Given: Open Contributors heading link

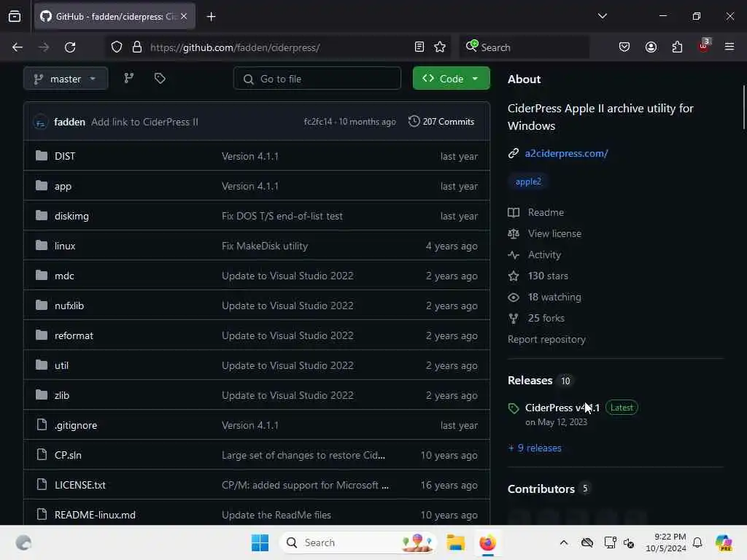Looking at the screenshot, I should tap(541, 489).
